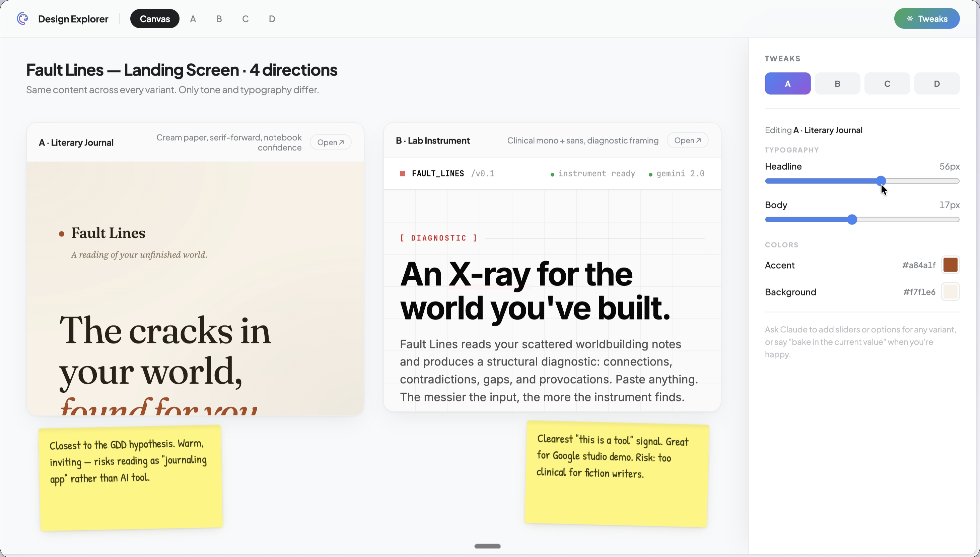Image resolution: width=980 pixels, height=557 pixels.
Task: Click the red square FAULT_LINES icon
Action: coord(402,174)
